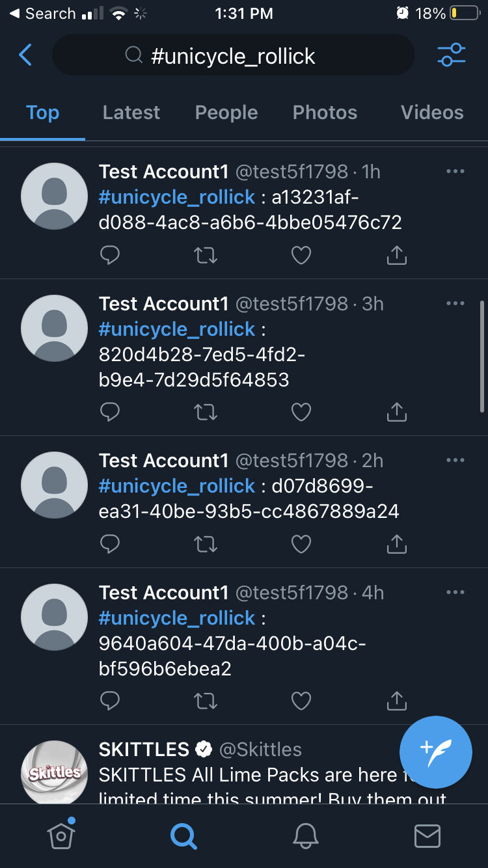Open #unicycle_rollick hashtag in 2h tweet
This screenshot has width=488, height=868.
(x=177, y=486)
